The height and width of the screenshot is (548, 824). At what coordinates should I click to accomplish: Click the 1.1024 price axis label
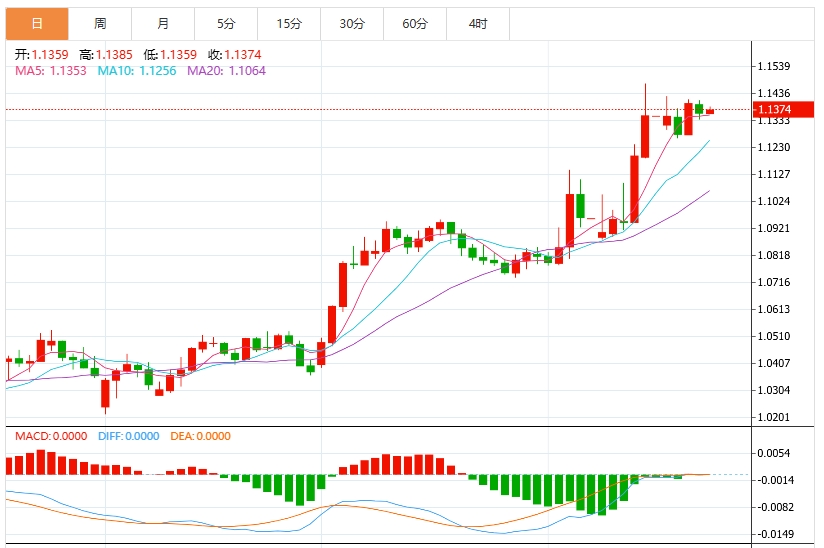click(x=774, y=201)
